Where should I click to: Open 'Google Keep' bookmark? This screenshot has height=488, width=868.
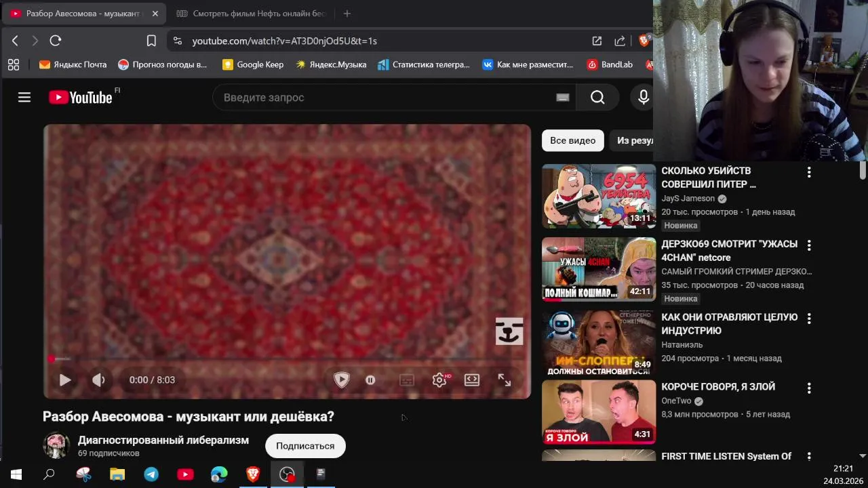coord(253,64)
